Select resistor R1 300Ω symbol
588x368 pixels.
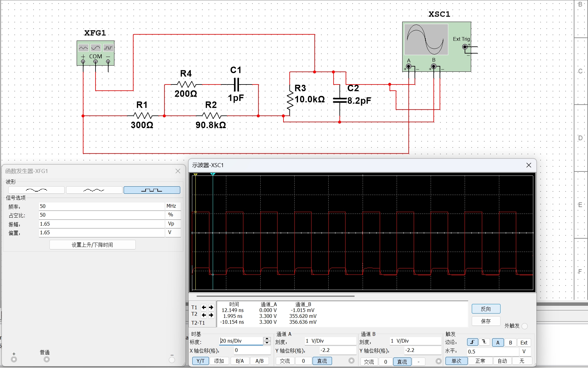point(142,116)
